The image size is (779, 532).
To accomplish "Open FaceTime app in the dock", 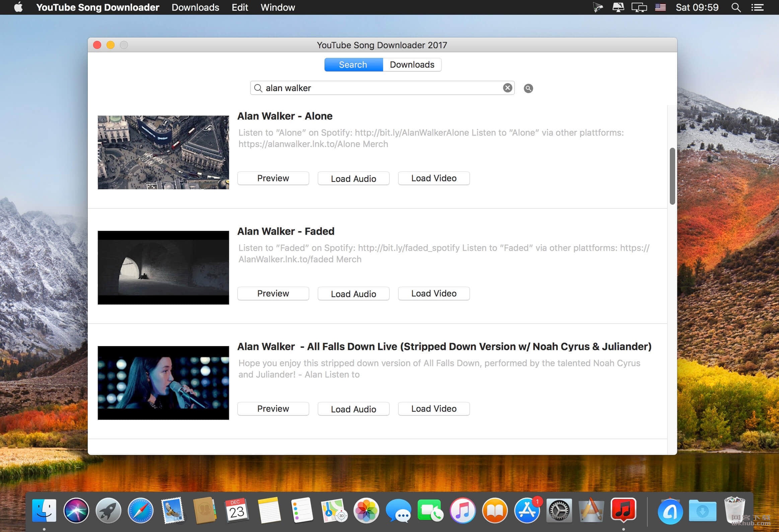I will (x=430, y=511).
